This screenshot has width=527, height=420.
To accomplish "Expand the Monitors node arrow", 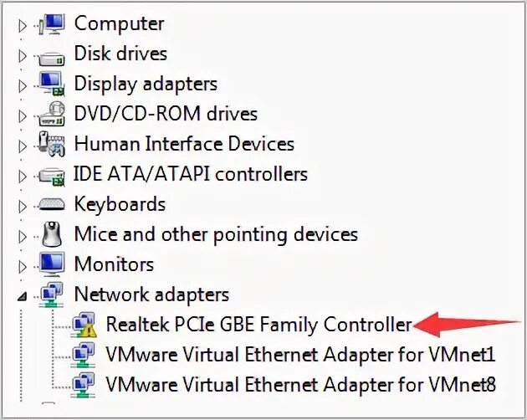I will [x=23, y=265].
